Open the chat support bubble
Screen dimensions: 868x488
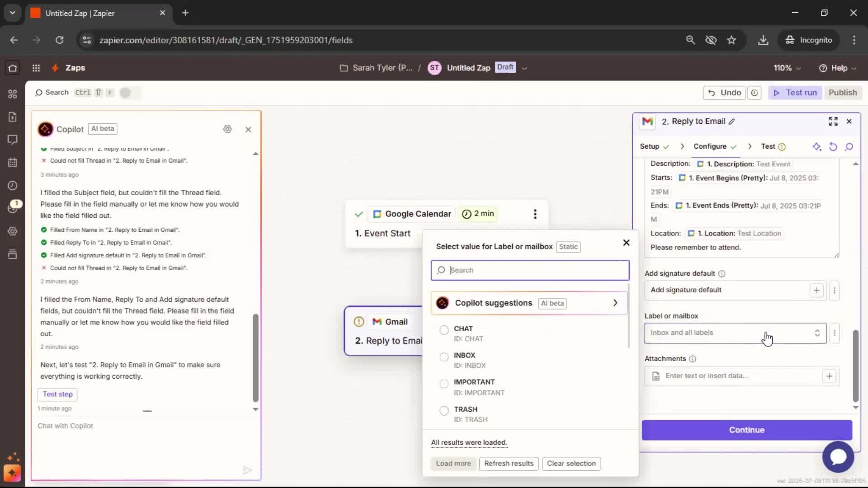838,457
